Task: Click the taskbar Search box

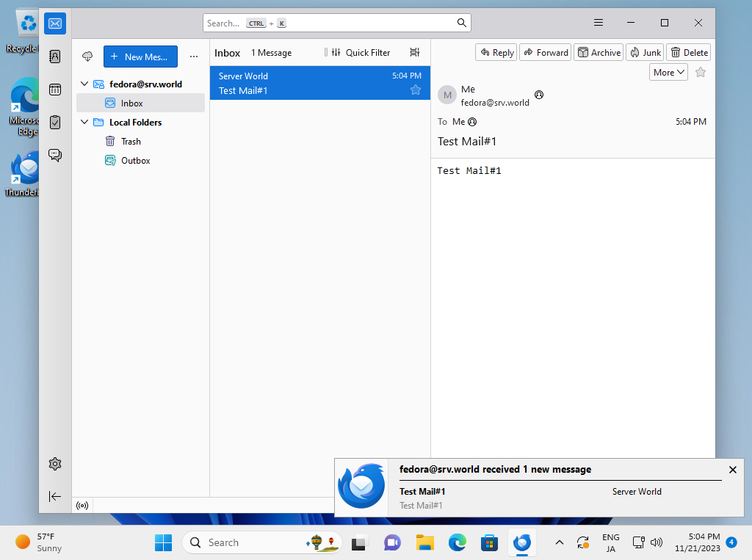Action: (262, 542)
